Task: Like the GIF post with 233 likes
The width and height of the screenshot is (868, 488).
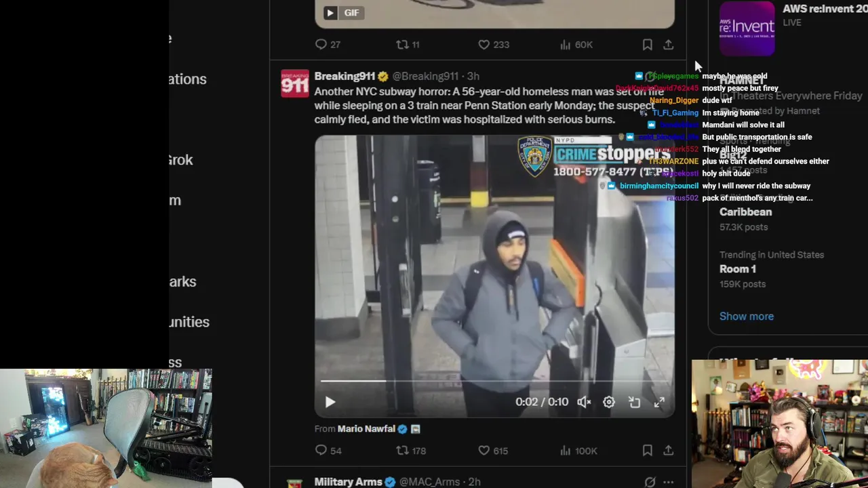Action: 493,45
